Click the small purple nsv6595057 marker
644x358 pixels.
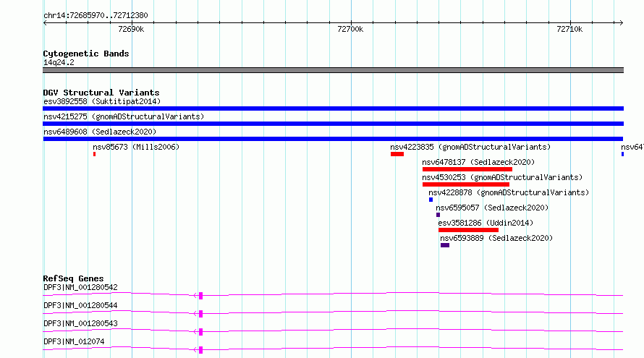(438, 215)
